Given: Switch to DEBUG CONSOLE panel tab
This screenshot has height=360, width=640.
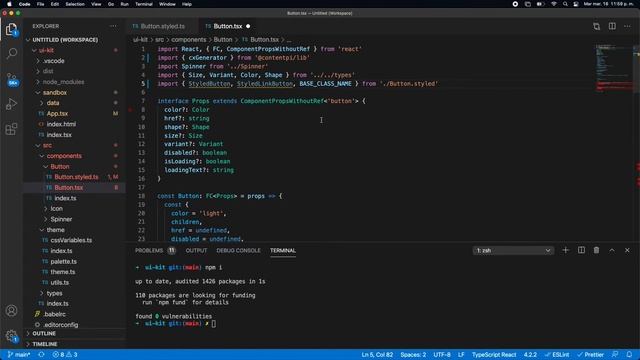Looking at the screenshot, I should pyautogui.click(x=238, y=250).
